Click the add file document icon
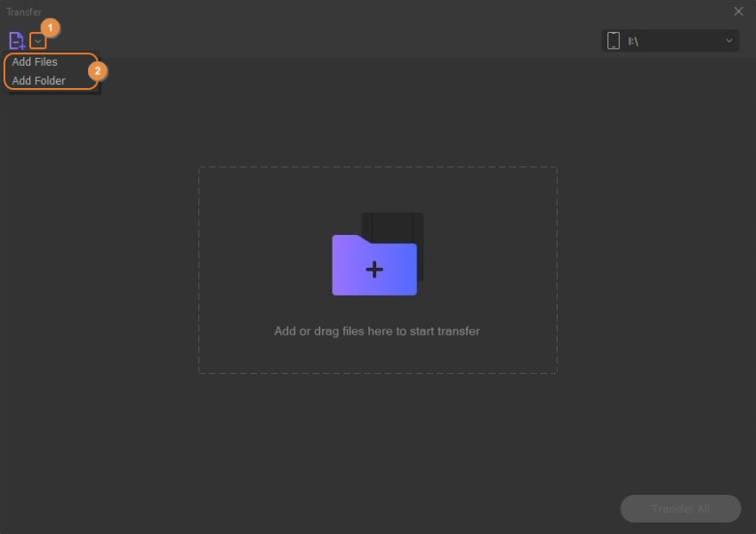This screenshot has width=756, height=534. point(16,41)
